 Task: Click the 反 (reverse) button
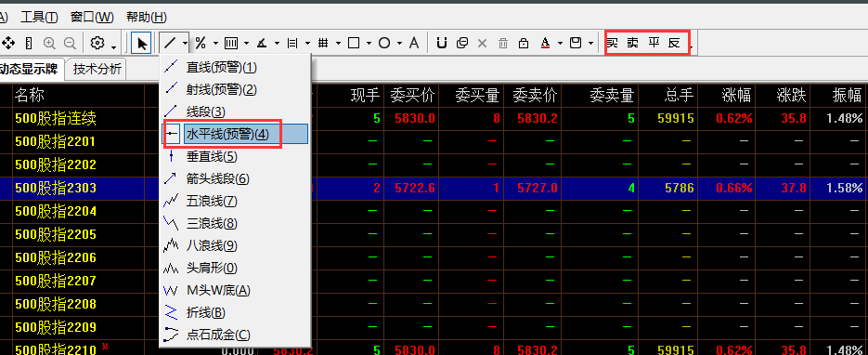point(674,43)
